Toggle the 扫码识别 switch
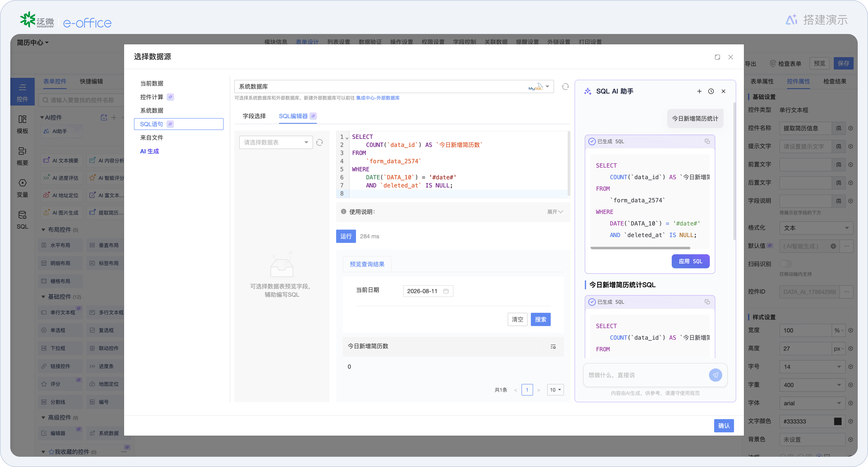The width and height of the screenshot is (868, 467). pos(785,264)
